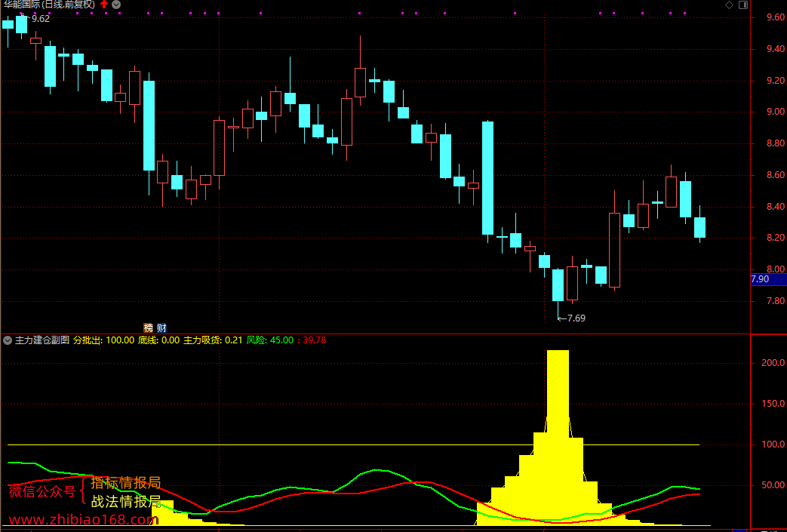Click the 分批出: 100.00 value

coord(104,340)
